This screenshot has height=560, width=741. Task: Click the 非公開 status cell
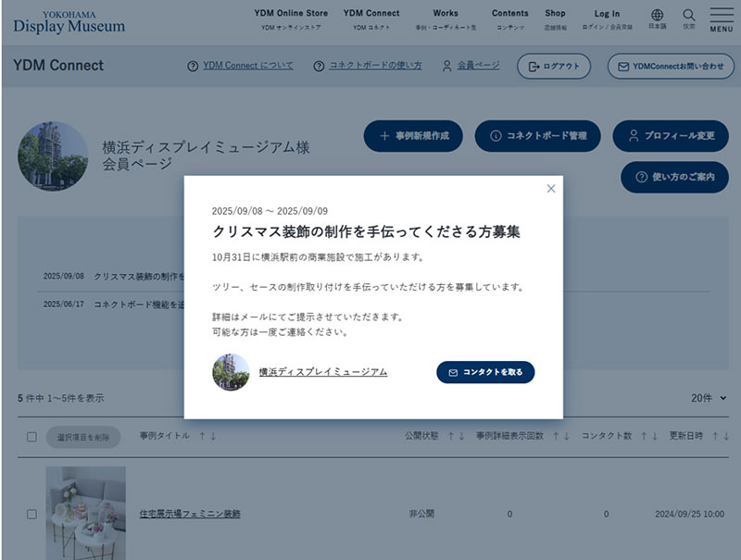point(421,514)
